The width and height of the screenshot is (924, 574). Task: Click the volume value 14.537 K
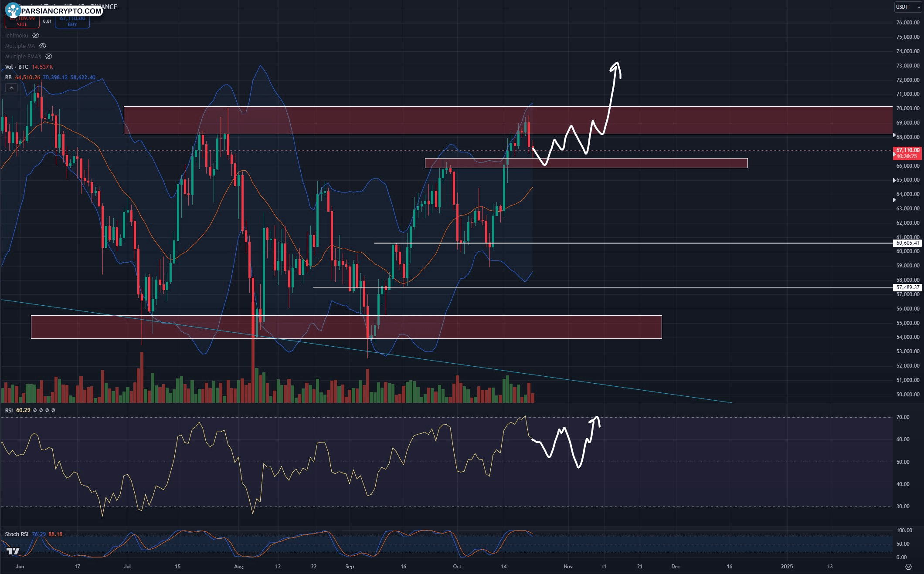click(x=42, y=67)
